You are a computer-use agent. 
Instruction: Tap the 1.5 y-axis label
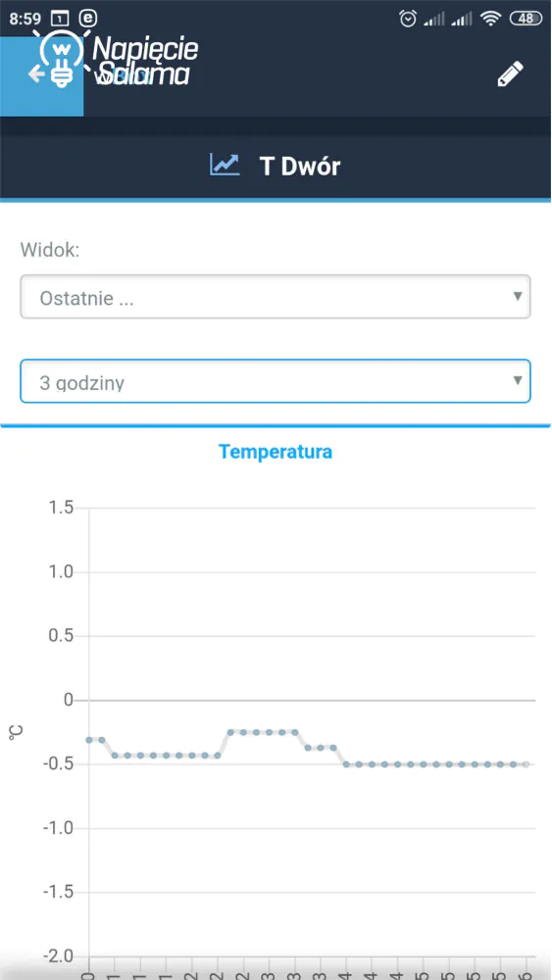pos(61,508)
